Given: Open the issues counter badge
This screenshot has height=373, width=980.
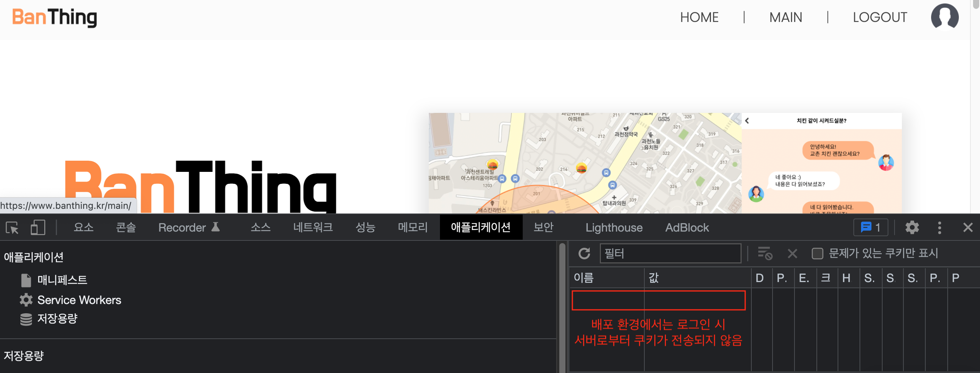Looking at the screenshot, I should coord(871,228).
